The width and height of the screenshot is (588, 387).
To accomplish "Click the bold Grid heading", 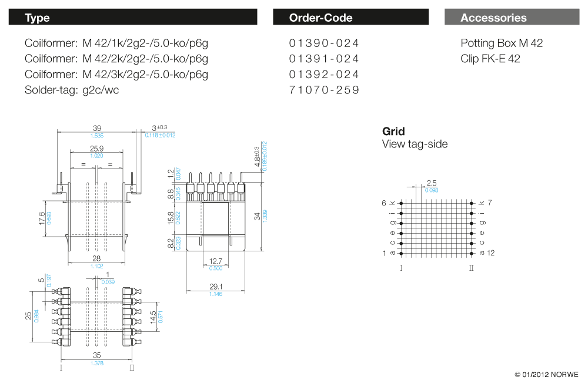I will pyautogui.click(x=393, y=132).
